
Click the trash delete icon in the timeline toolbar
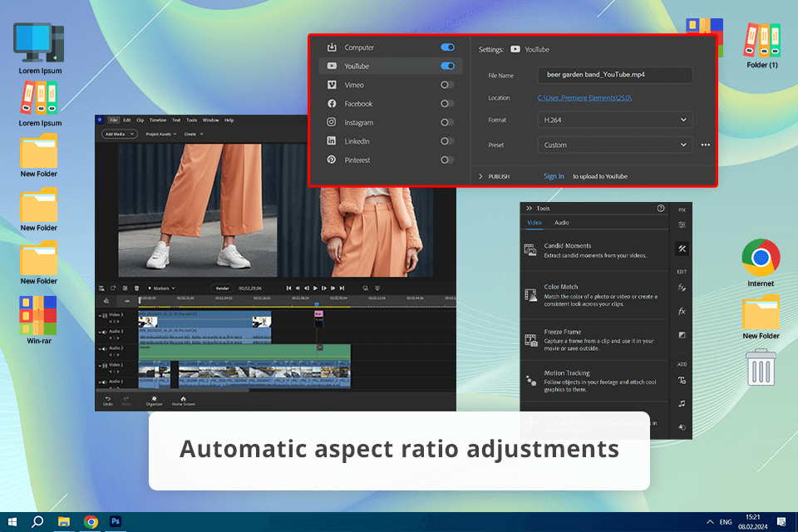click(x=137, y=288)
